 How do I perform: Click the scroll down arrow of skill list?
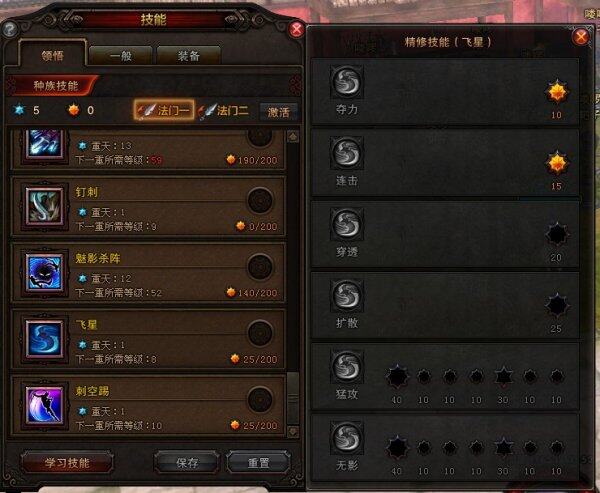coord(293,432)
